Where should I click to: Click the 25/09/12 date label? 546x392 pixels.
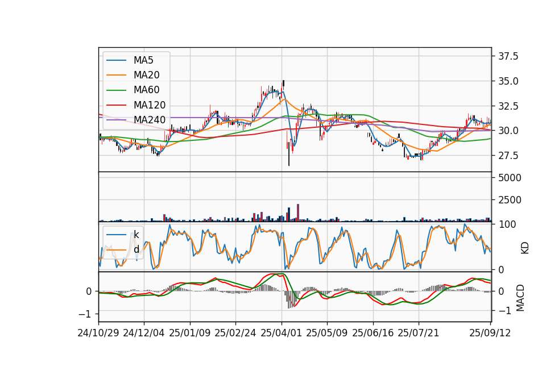490,333
